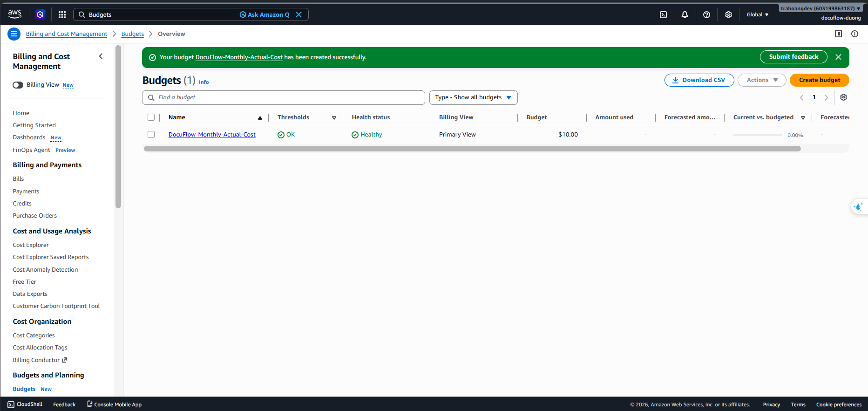Image resolution: width=868 pixels, height=411 pixels.
Task: Dismiss the green success banner
Action: [838, 57]
